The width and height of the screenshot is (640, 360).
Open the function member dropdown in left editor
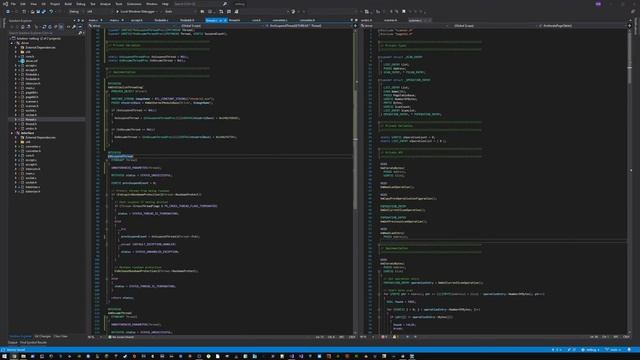[309, 26]
